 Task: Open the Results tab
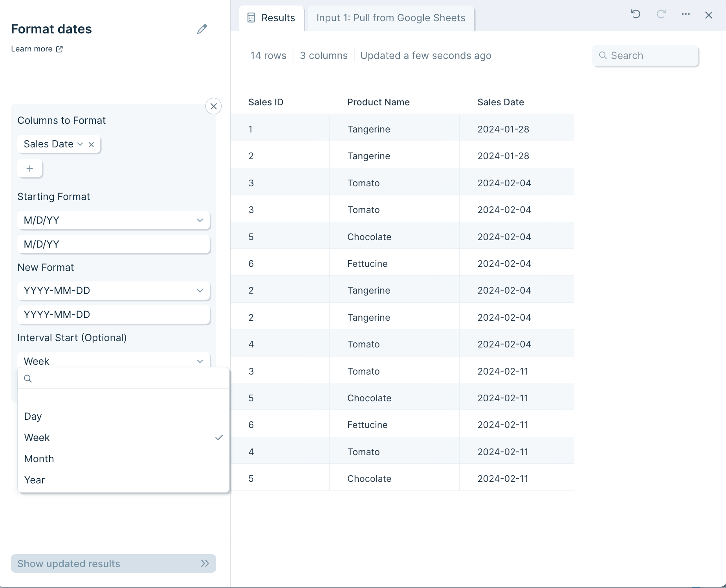[271, 18]
